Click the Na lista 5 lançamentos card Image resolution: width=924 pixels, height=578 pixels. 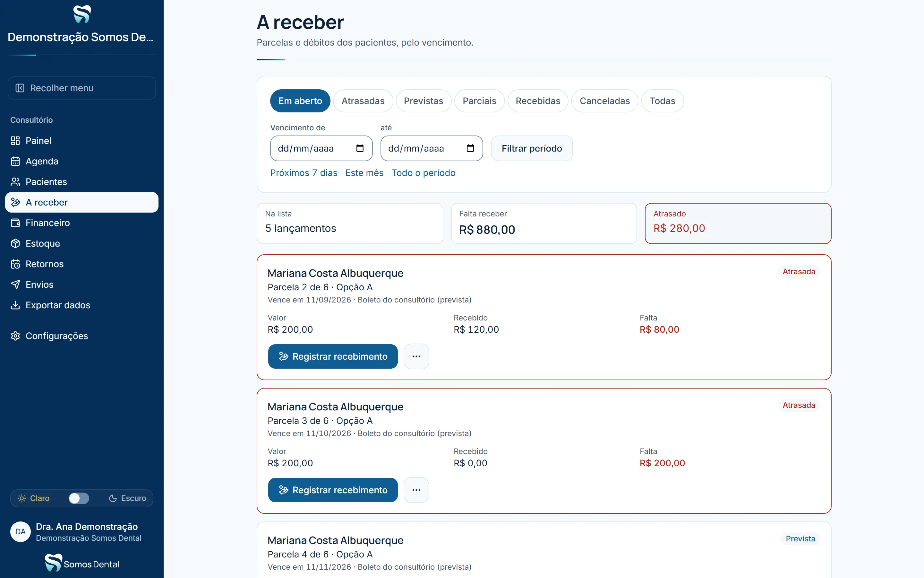click(350, 223)
